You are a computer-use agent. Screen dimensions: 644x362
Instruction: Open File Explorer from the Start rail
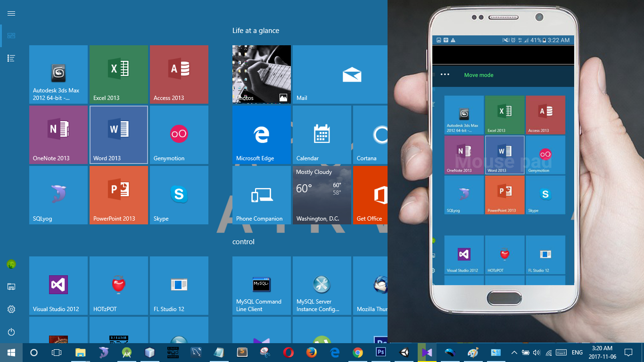[x=11, y=287]
